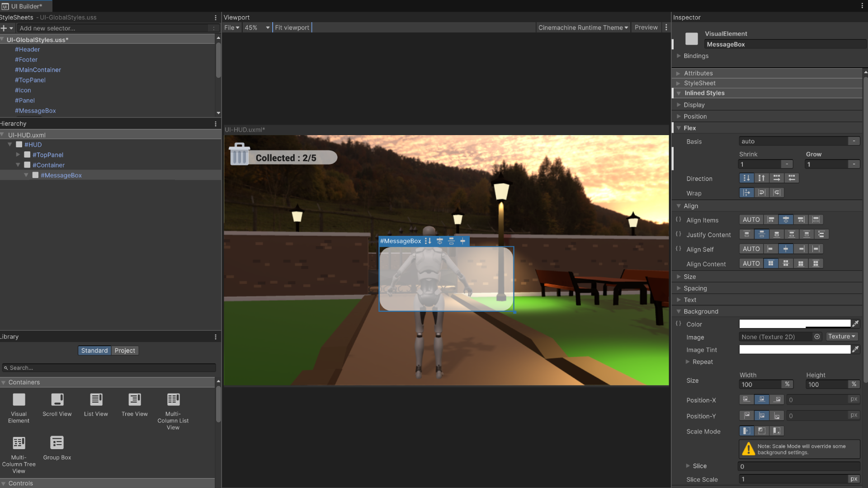The image size is (868, 488).
Task: Click the Image Tint color swatch
Action: pos(795,350)
